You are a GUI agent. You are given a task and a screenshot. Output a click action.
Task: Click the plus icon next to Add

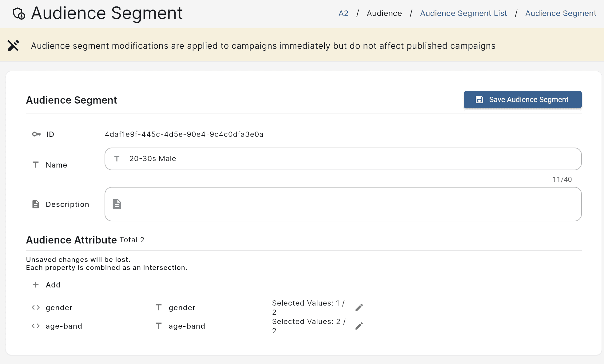tap(36, 285)
